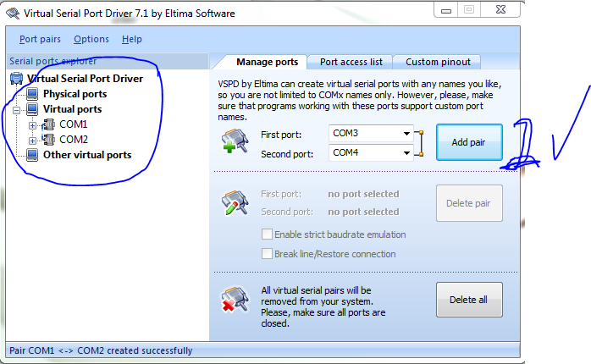Enable strict baudrate emulation checkbox
The height and width of the screenshot is (364, 591).
[267, 234]
